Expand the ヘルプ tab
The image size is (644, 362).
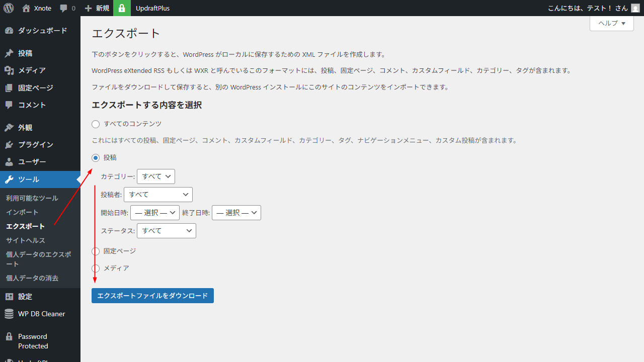[612, 23]
